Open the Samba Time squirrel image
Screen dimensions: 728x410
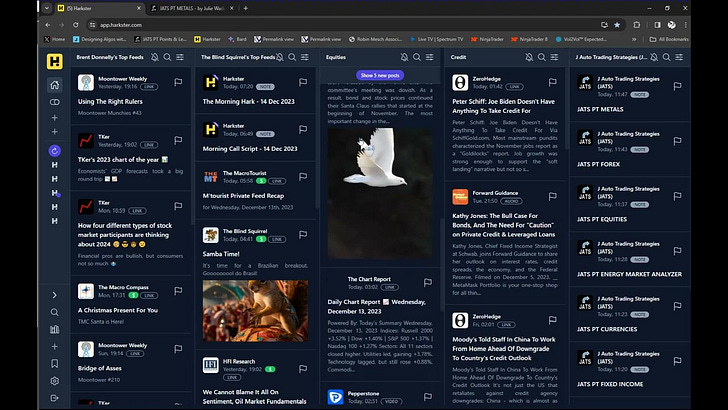pos(255,311)
